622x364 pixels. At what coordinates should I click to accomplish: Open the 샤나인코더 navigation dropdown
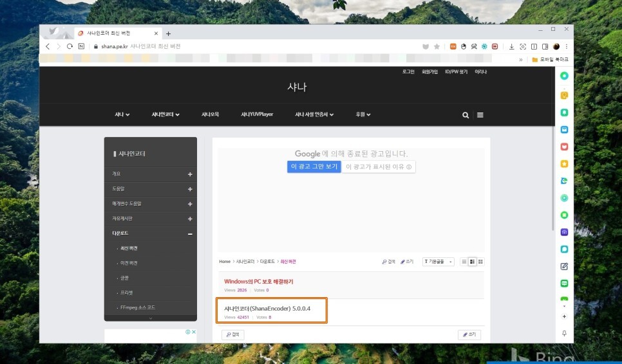click(x=165, y=114)
